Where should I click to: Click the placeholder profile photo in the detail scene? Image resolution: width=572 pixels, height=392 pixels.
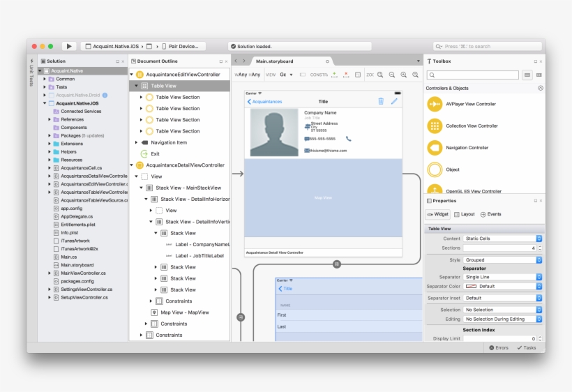[274, 133]
